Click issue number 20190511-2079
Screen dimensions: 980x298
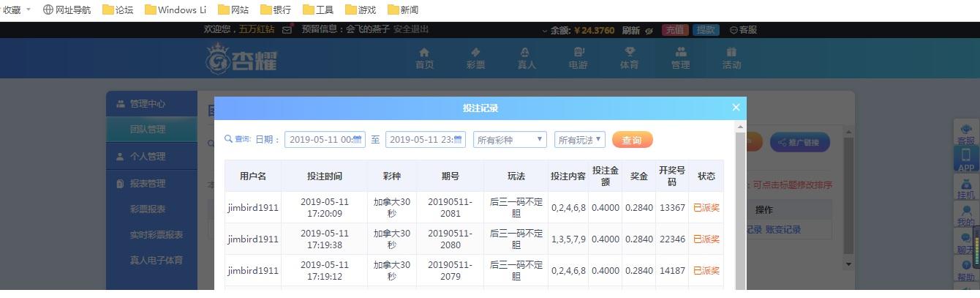451,270
